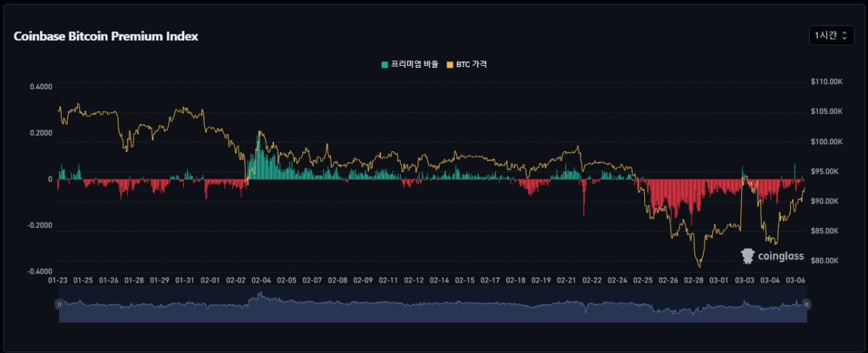The height and width of the screenshot is (353, 868).
Task: Click the $105.00K price axis label
Action: 826,112
